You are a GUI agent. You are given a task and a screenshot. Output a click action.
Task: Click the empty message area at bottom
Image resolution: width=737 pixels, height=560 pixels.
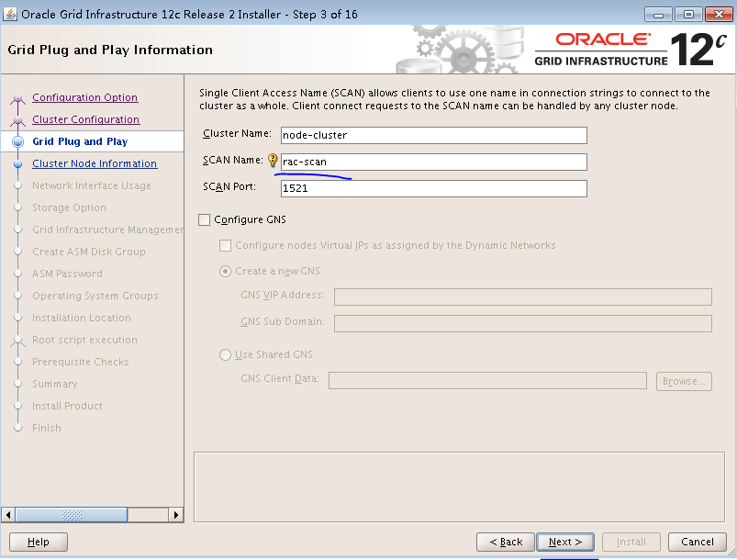coord(459,487)
